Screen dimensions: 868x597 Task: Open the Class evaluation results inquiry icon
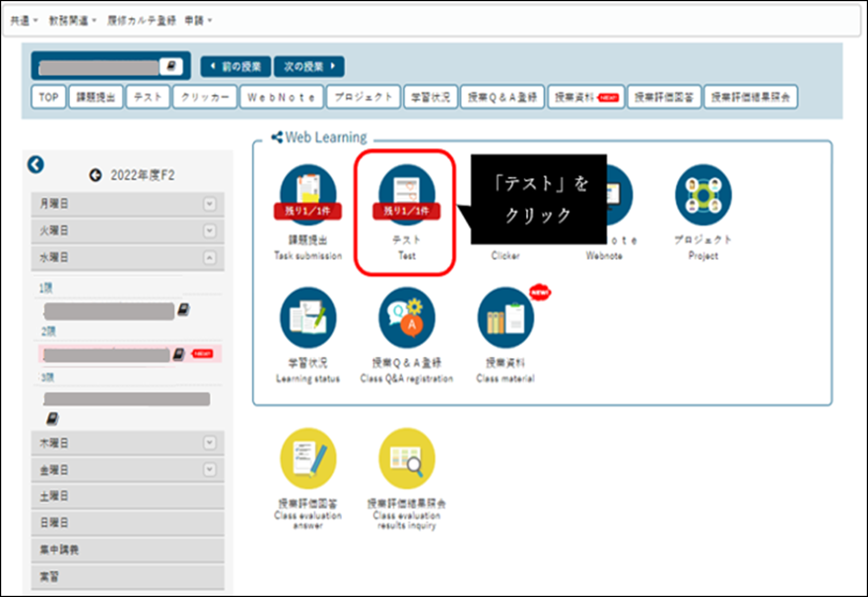[x=407, y=458]
